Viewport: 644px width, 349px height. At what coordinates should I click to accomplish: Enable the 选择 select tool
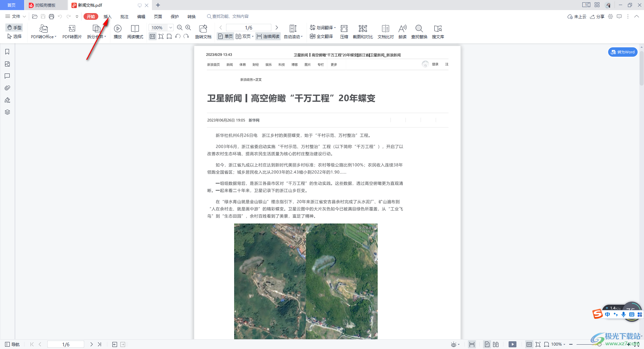[x=14, y=36]
